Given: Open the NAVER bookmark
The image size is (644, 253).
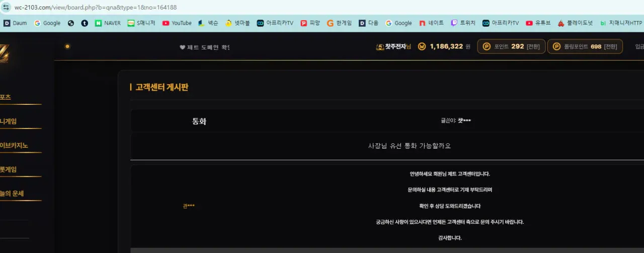Looking at the screenshot, I should click(x=108, y=23).
